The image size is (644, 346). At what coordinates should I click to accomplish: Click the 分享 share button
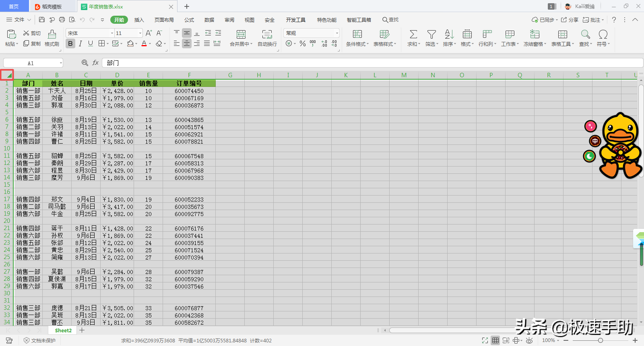[570, 20]
